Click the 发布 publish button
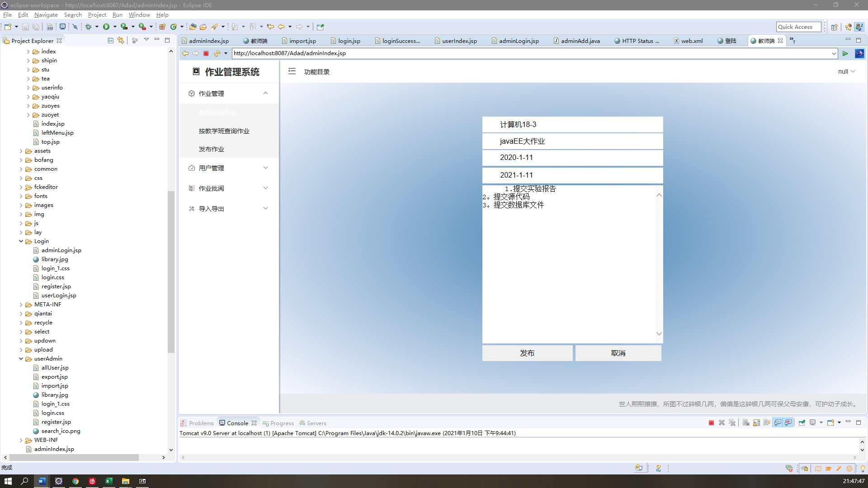Viewport: 868px width, 488px height. tap(527, 353)
